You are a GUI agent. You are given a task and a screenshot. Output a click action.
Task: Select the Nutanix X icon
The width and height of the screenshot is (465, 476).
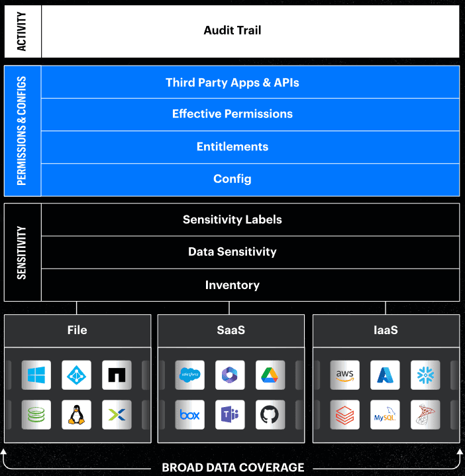pos(117,415)
